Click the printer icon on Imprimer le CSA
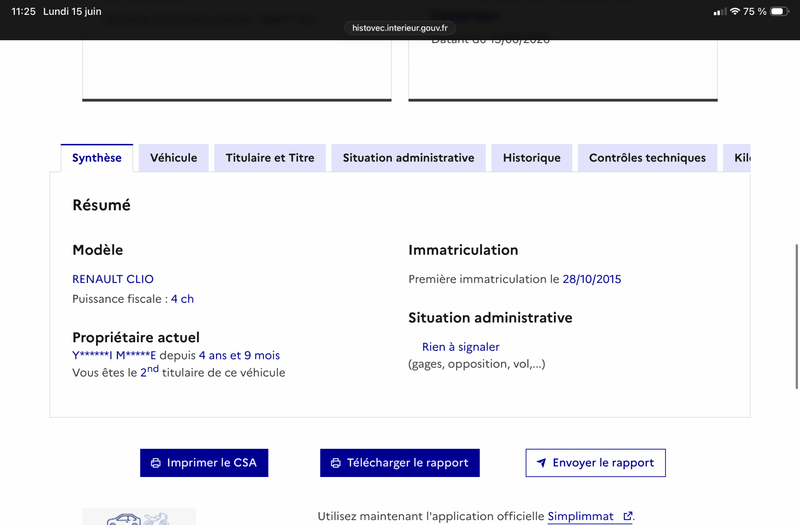Viewport: 800px width, 525px height. click(x=156, y=463)
